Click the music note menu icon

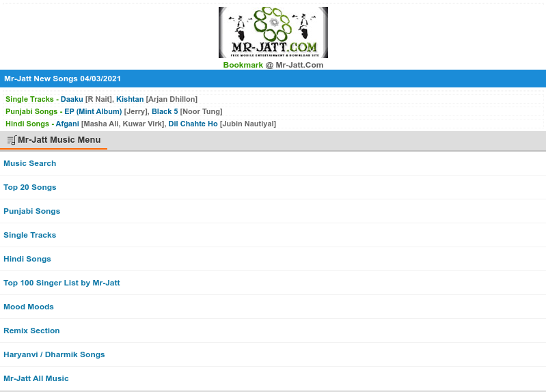12,140
